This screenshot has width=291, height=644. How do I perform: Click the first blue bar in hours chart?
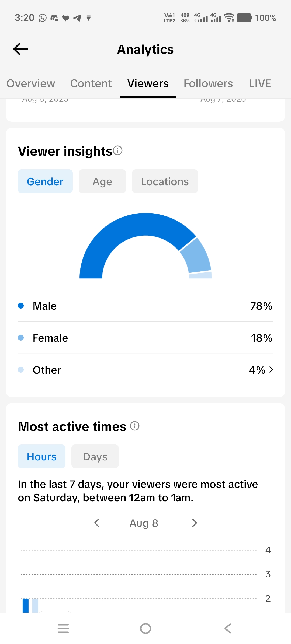pos(26,606)
